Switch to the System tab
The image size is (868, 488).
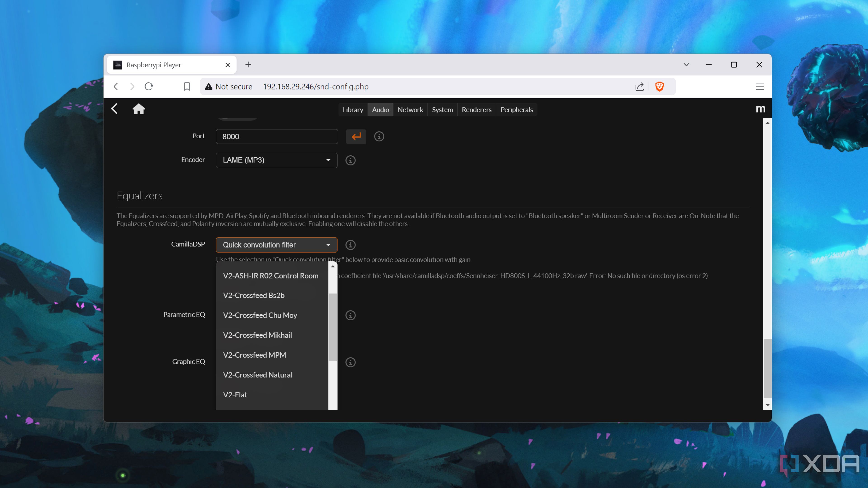(x=442, y=109)
